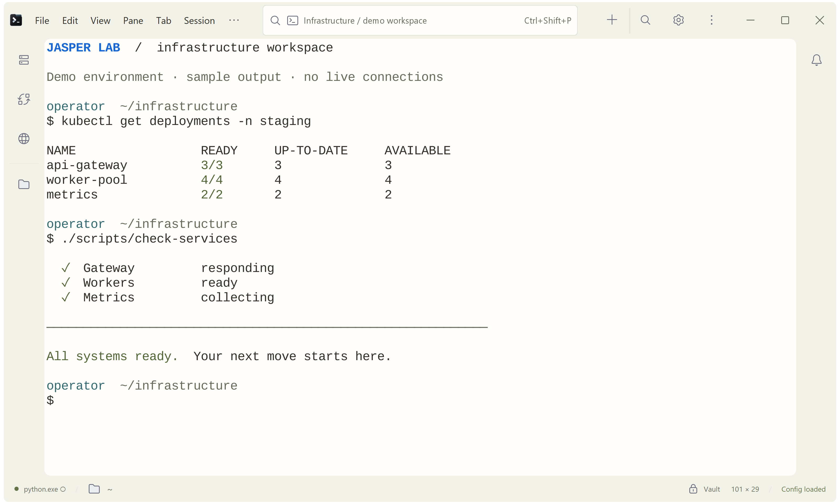The height and width of the screenshot is (504, 840).
Task: Click Config loaded status text
Action: click(803, 489)
